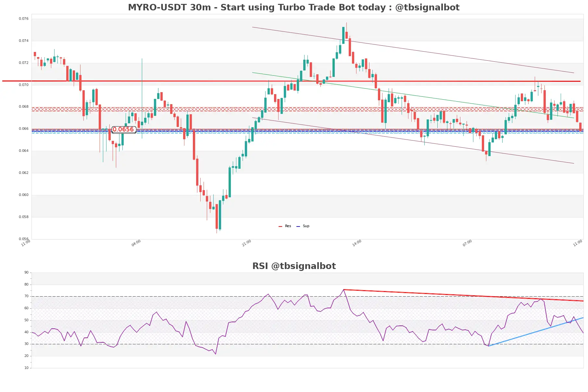Click the Res legend entry
588x392 pixels.
(288, 226)
